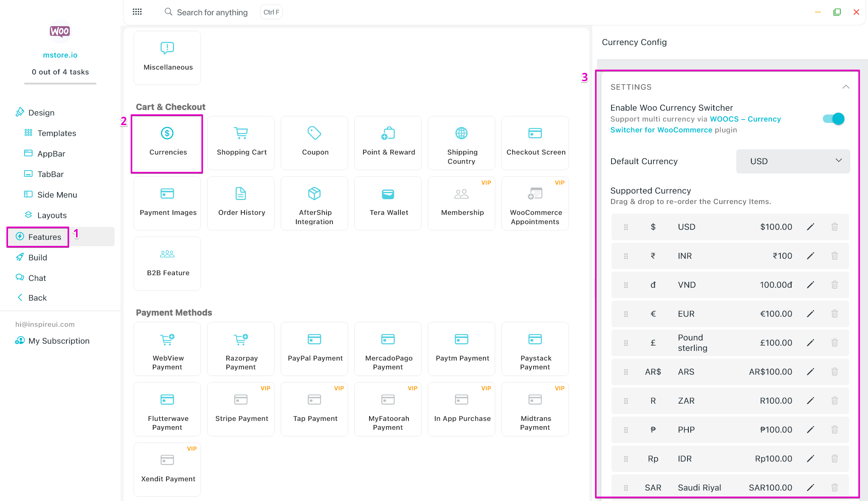Screen dimensions: 868x501
Task: Grab the ARS row drag handle
Action: click(x=626, y=372)
